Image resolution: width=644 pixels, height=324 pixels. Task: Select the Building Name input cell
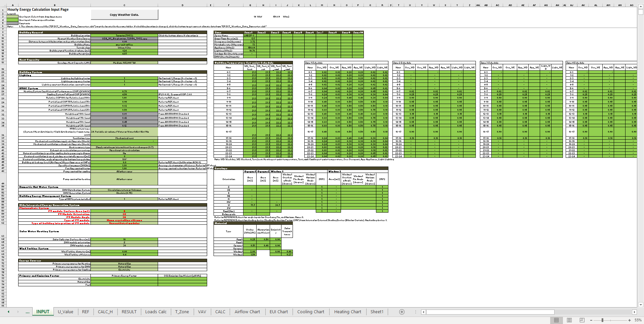coord(124,44)
